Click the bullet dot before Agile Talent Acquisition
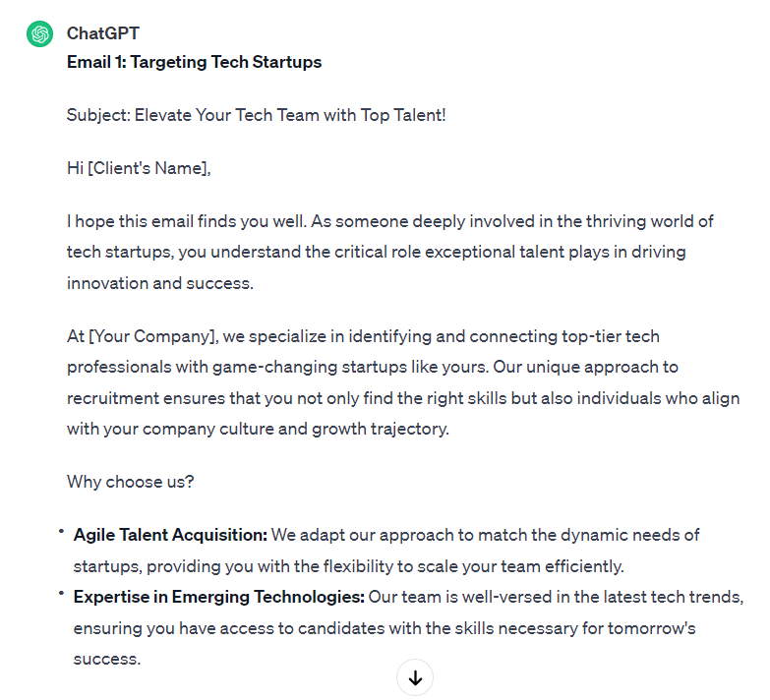 61,532
